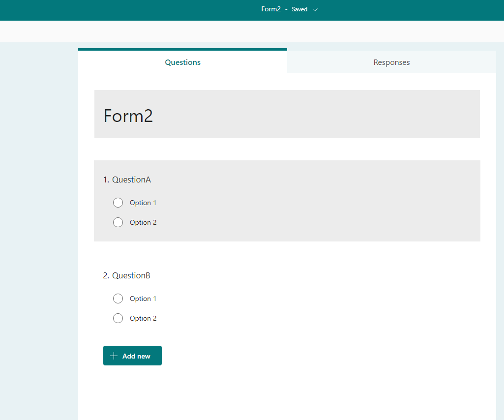Edit the Option 1 label of QuestionA

143,203
